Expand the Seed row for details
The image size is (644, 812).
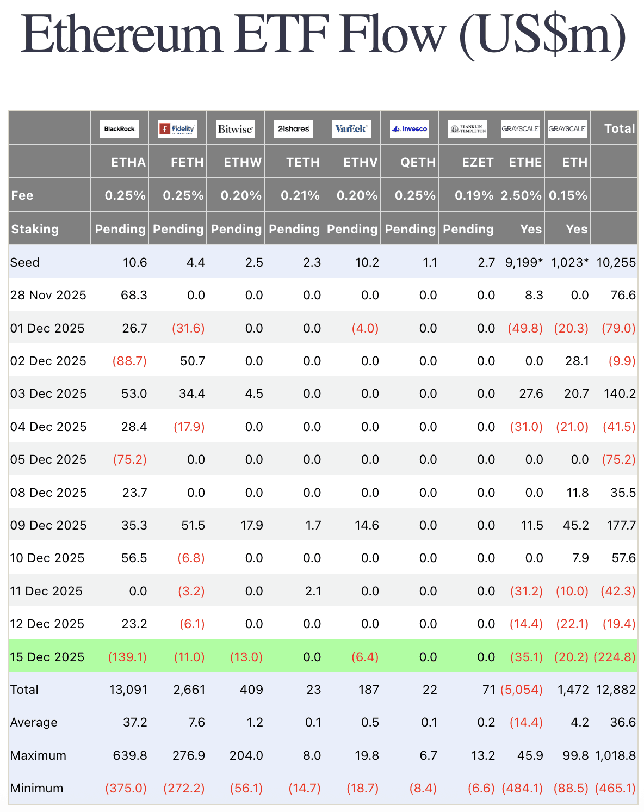click(24, 262)
